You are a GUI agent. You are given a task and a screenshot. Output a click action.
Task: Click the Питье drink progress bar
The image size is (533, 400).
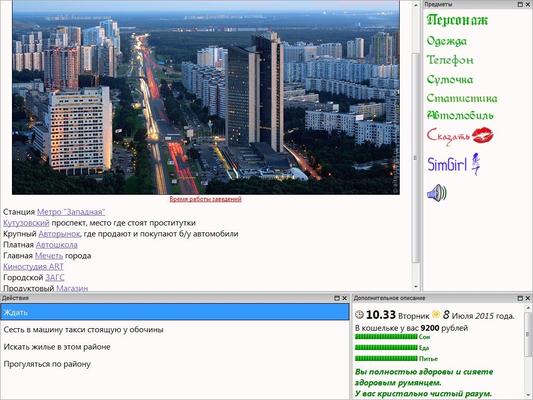386,358
